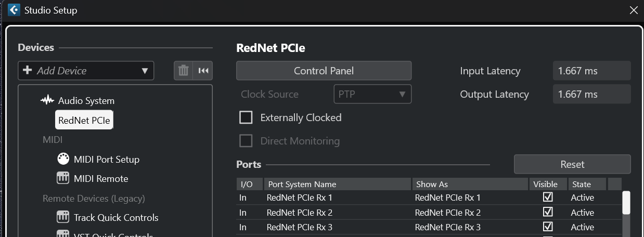This screenshot has height=237, width=644.
Task: Click the ports list vertical scrollbar
Action: click(626, 203)
